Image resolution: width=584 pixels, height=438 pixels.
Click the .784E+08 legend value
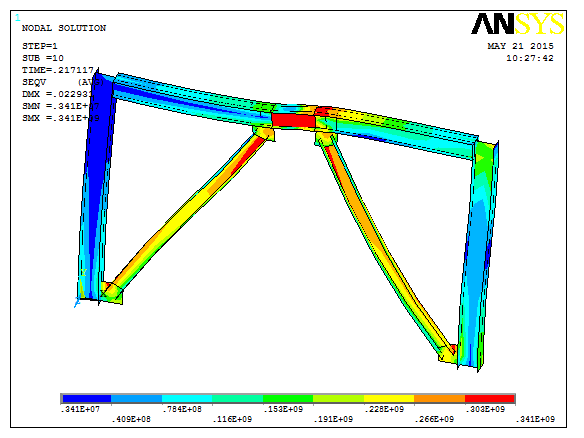[x=182, y=409]
